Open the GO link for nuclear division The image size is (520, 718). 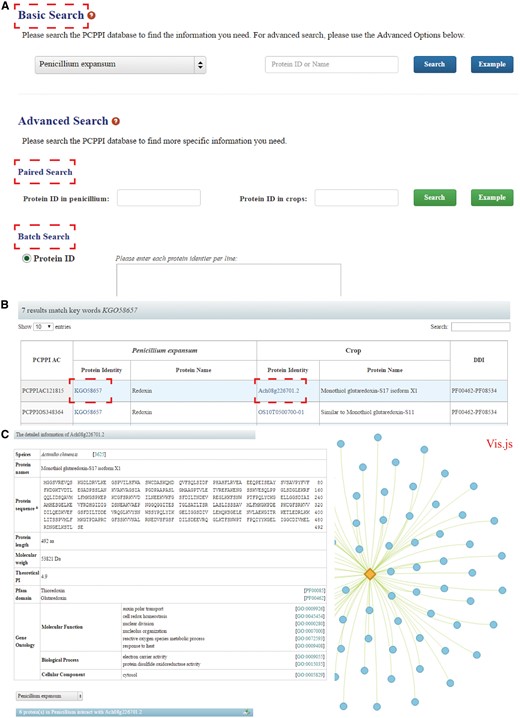point(310,624)
